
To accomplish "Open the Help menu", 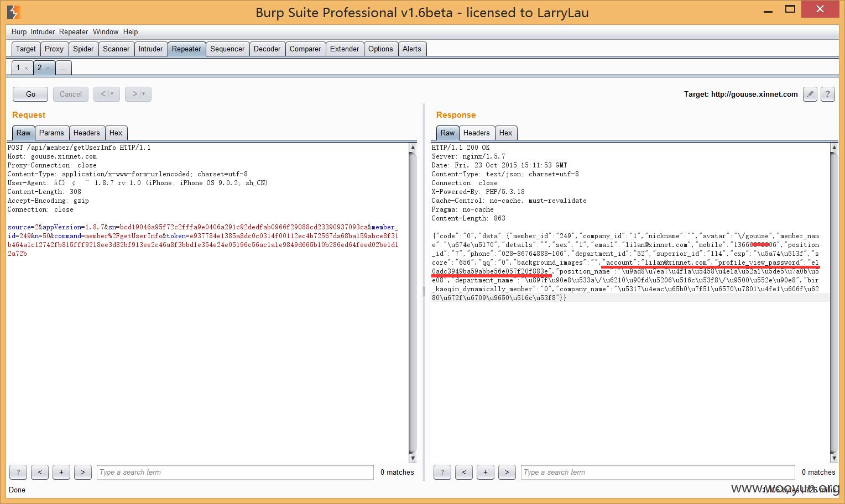I will coord(131,32).
